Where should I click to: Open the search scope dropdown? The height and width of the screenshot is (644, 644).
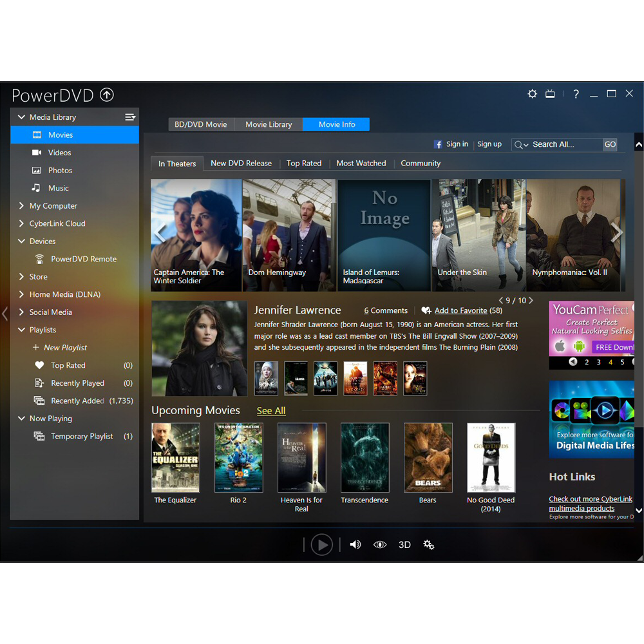pyautogui.click(x=521, y=144)
